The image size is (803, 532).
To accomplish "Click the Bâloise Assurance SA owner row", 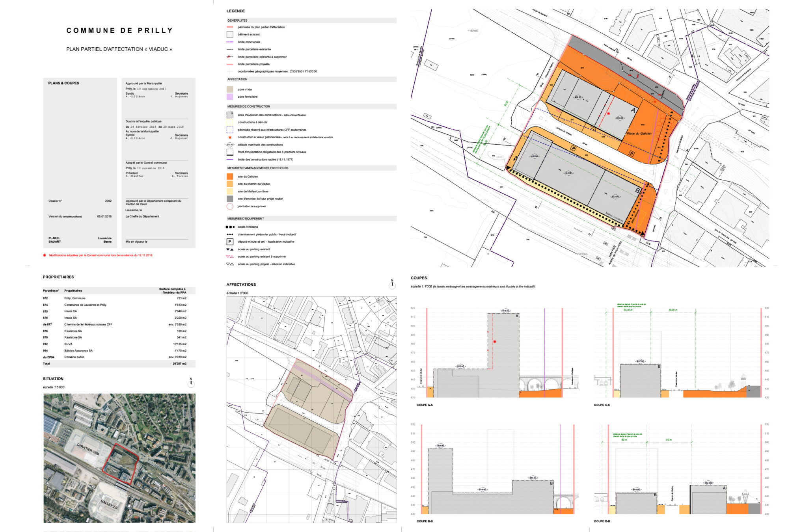I will tap(115, 351).
